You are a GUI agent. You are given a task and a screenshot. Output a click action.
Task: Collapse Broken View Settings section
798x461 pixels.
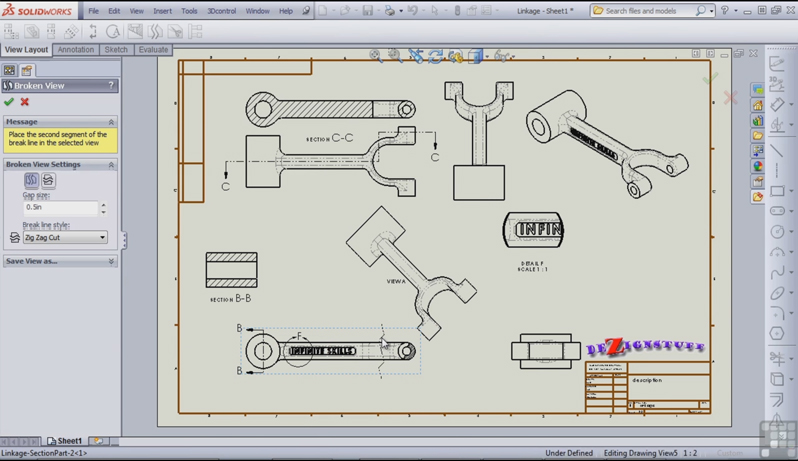(111, 165)
